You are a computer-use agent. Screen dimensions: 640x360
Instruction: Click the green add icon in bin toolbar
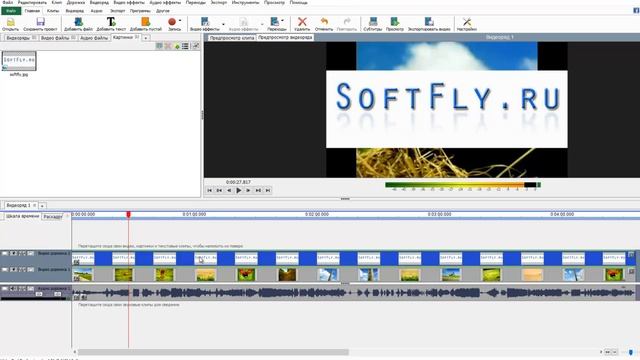tap(177, 46)
